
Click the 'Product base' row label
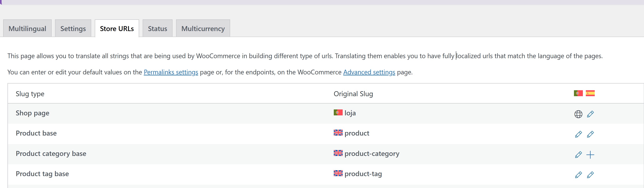pos(36,133)
